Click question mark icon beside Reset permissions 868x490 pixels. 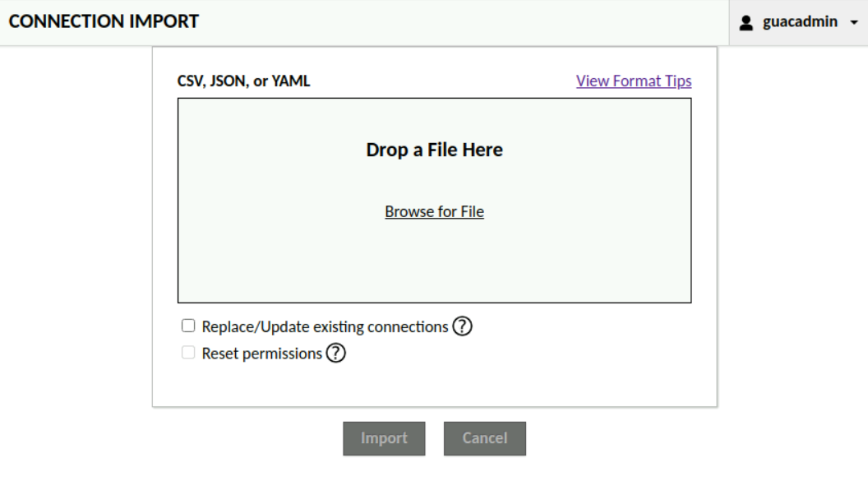[x=336, y=354]
